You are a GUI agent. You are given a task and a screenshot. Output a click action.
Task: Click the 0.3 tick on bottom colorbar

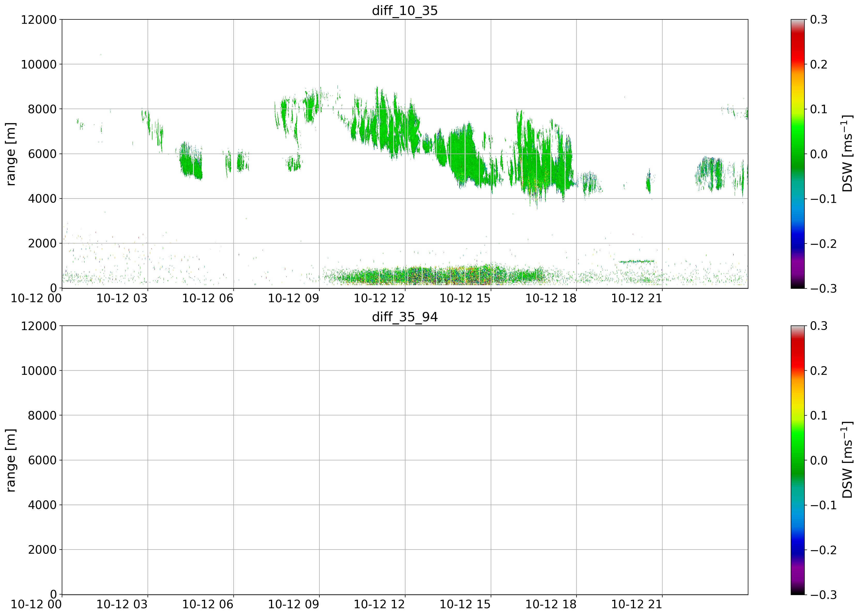819,326
